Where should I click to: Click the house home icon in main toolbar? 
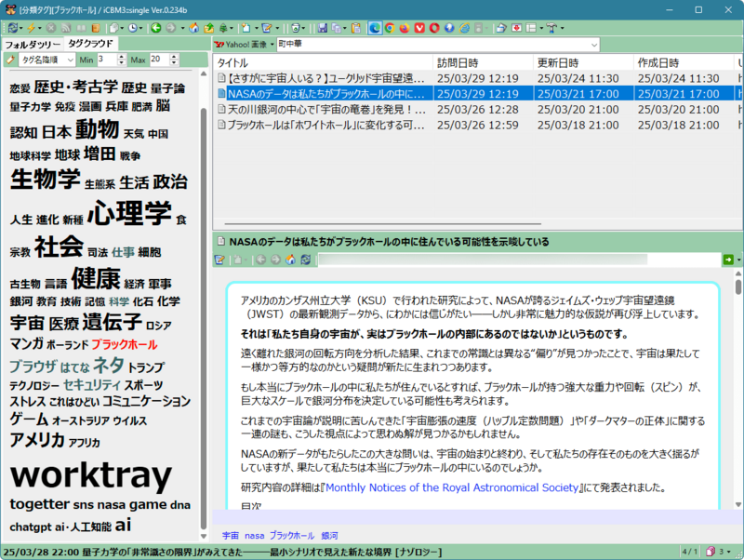[194, 28]
